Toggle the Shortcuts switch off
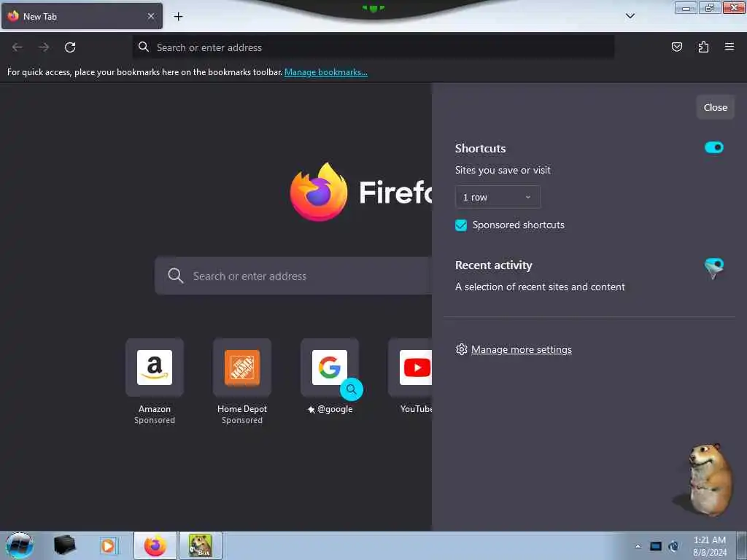 click(713, 147)
